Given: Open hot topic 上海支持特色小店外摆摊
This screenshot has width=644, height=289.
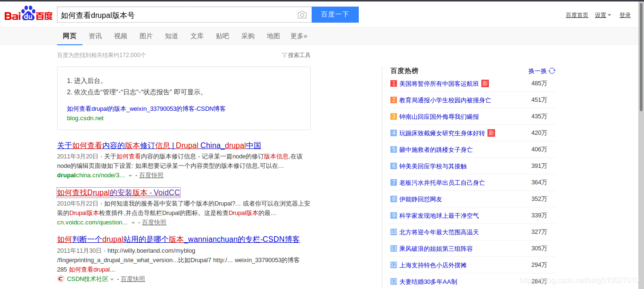Looking at the screenshot, I should coord(433,265).
